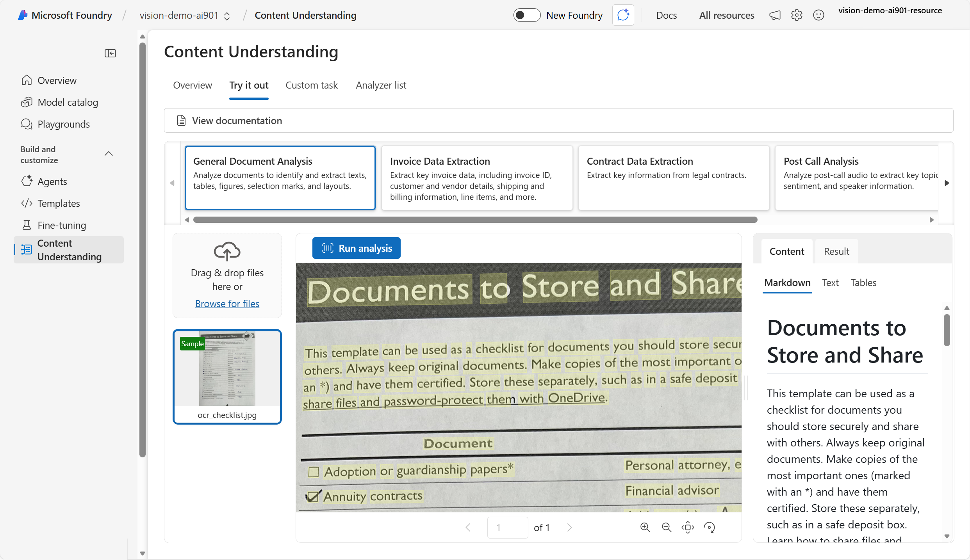This screenshot has height=560, width=970.
Task: Collapse the left navigation sidebar icon
Action: tap(110, 53)
